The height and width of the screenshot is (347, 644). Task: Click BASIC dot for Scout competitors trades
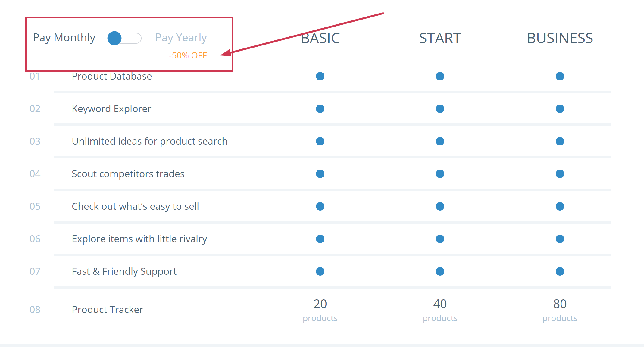[x=320, y=174]
